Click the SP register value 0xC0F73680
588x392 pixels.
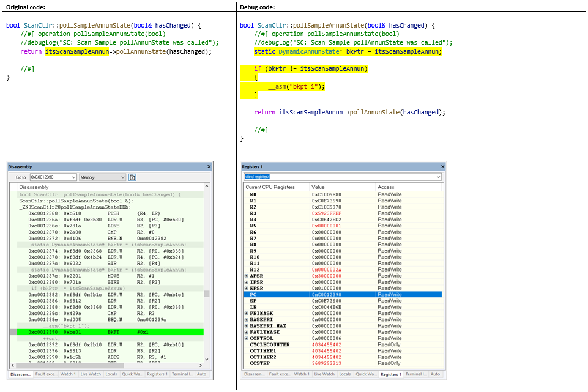(327, 301)
